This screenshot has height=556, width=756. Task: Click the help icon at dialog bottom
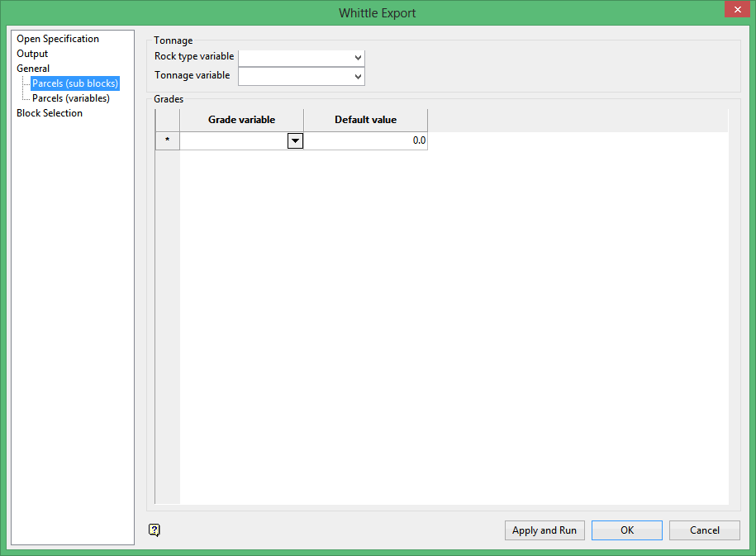point(155,530)
